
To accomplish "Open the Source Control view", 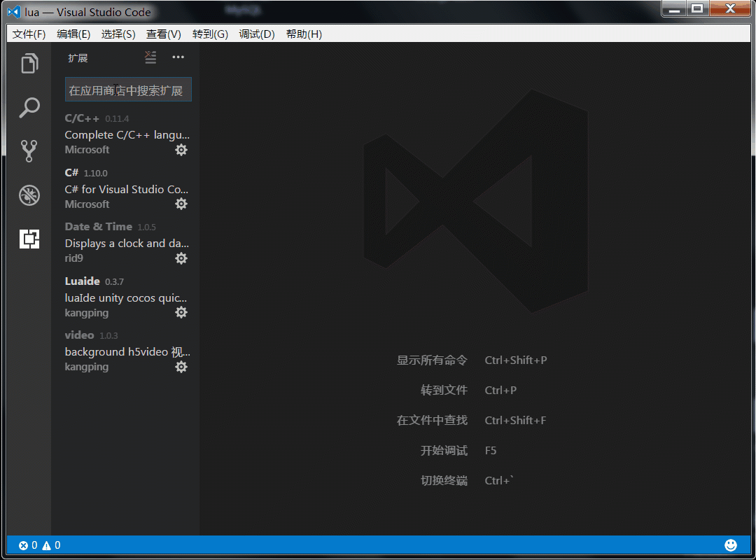I will click(x=29, y=151).
